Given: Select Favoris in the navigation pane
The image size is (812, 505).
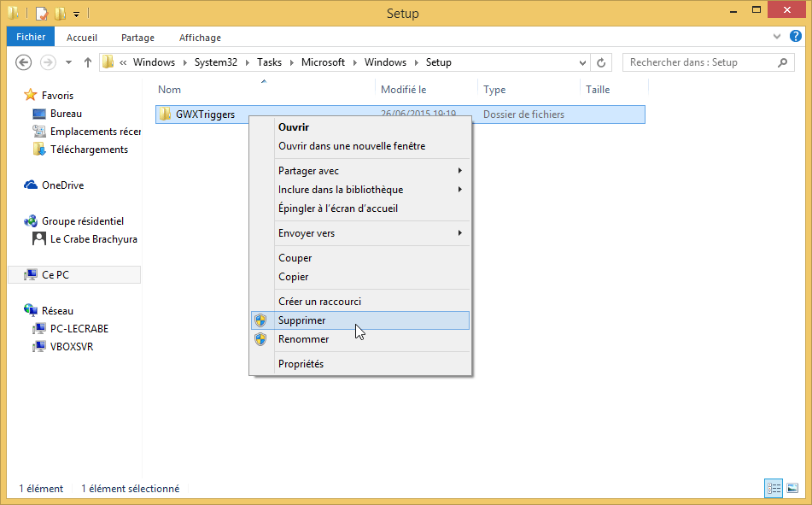Looking at the screenshot, I should point(57,96).
